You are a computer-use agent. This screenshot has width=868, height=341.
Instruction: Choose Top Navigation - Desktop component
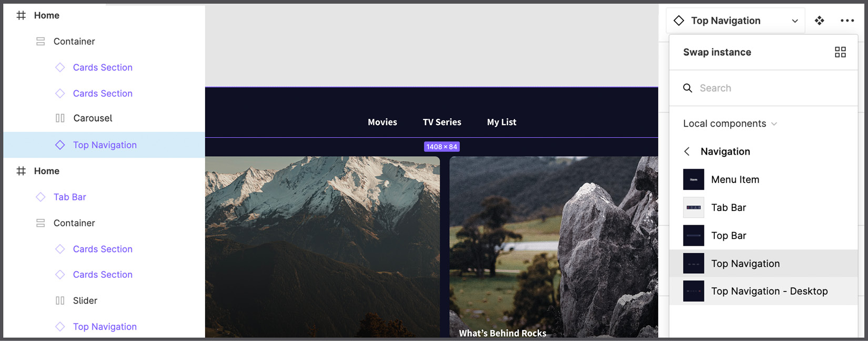pyautogui.click(x=769, y=291)
